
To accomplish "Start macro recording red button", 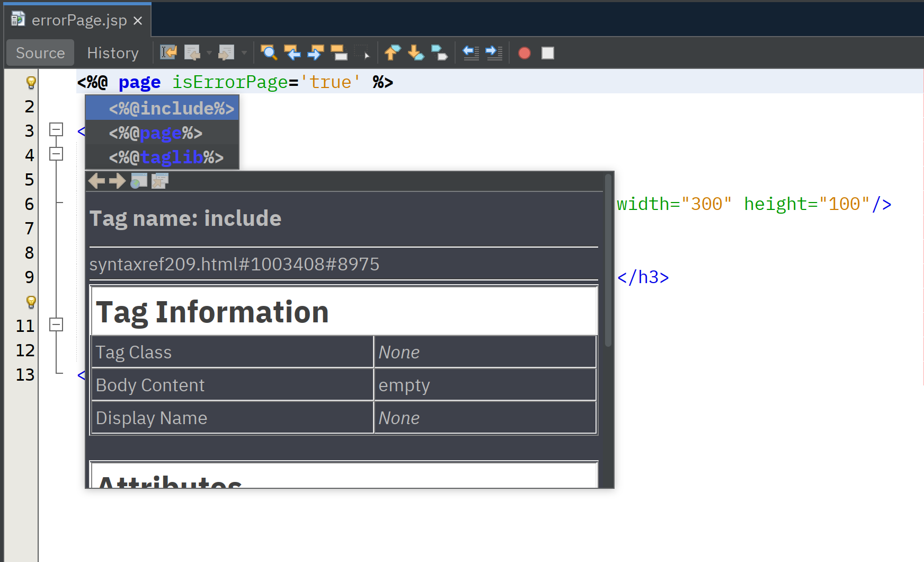I will click(x=525, y=53).
